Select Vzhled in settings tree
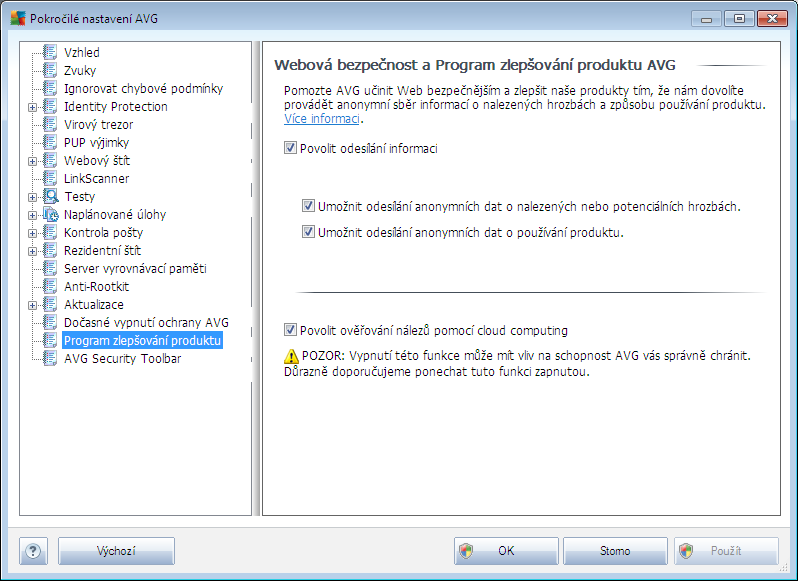The width and height of the screenshot is (798, 581). pyautogui.click(x=81, y=52)
